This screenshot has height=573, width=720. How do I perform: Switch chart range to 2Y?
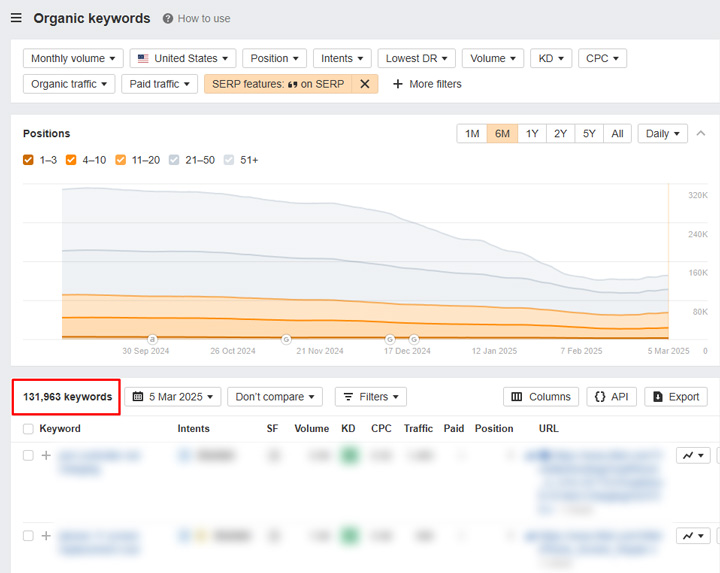[x=560, y=134]
